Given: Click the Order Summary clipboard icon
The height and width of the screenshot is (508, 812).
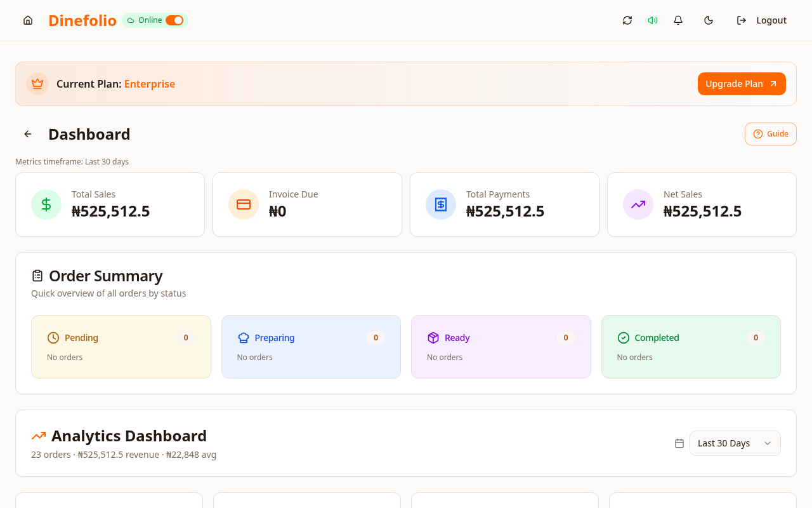Looking at the screenshot, I should (x=37, y=276).
